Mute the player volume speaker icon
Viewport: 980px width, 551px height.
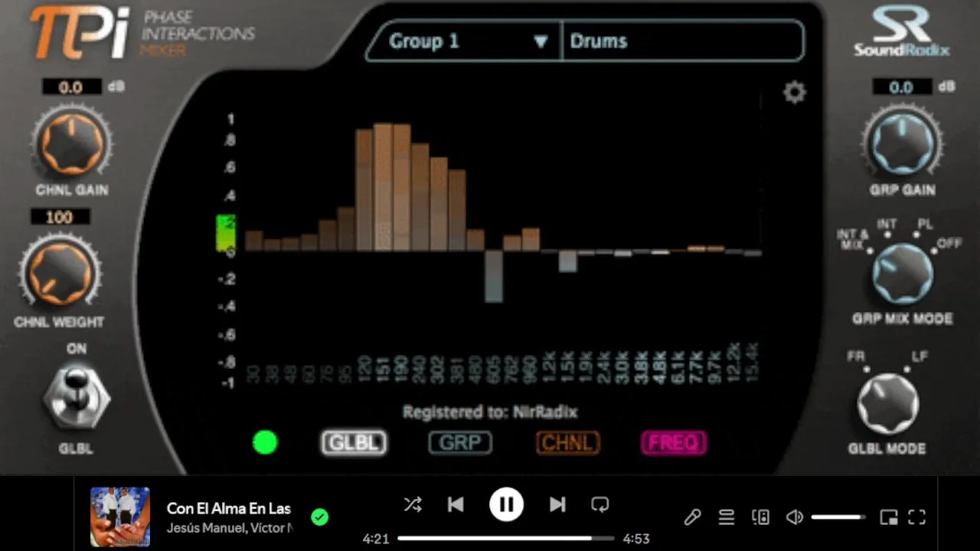click(795, 517)
